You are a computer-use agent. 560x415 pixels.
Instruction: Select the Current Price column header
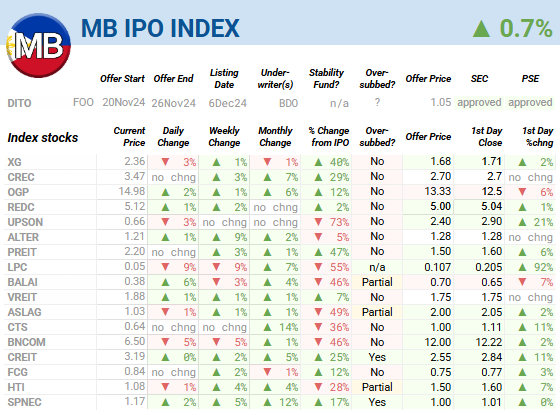(129, 136)
